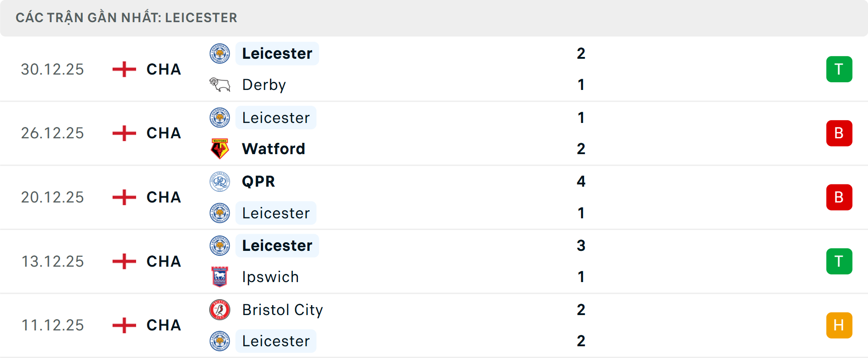Open the QPR club crest

pyautogui.click(x=219, y=181)
